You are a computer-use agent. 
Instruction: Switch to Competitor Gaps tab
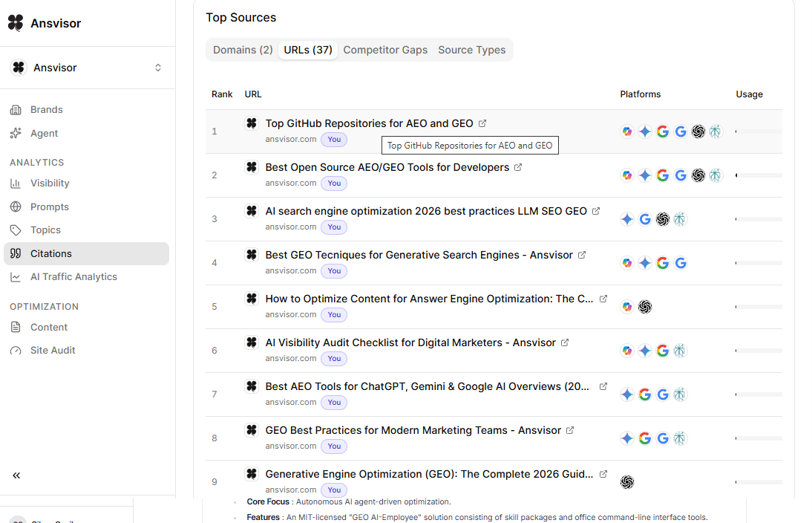coord(385,50)
